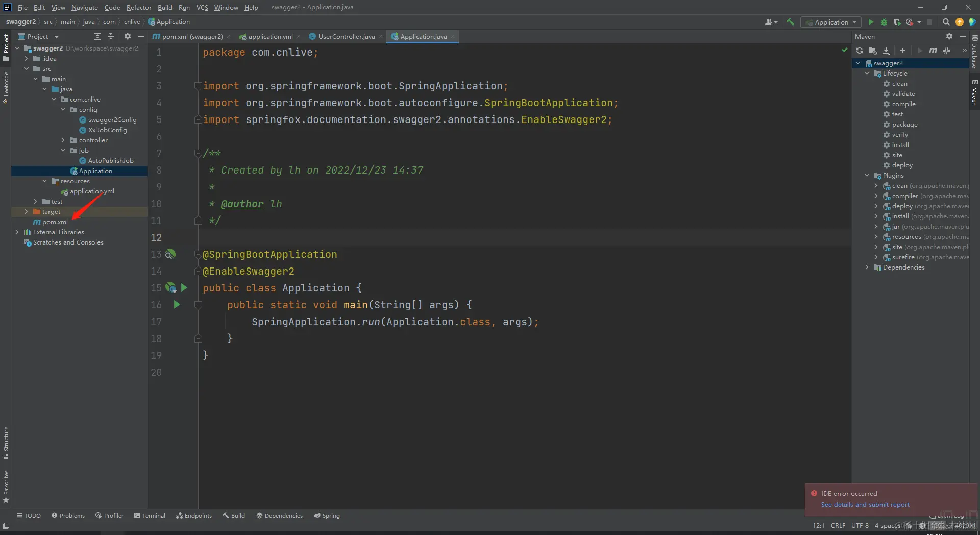
Task: Open tool window quick-access icon in bottom-left corner
Action: click(6, 525)
